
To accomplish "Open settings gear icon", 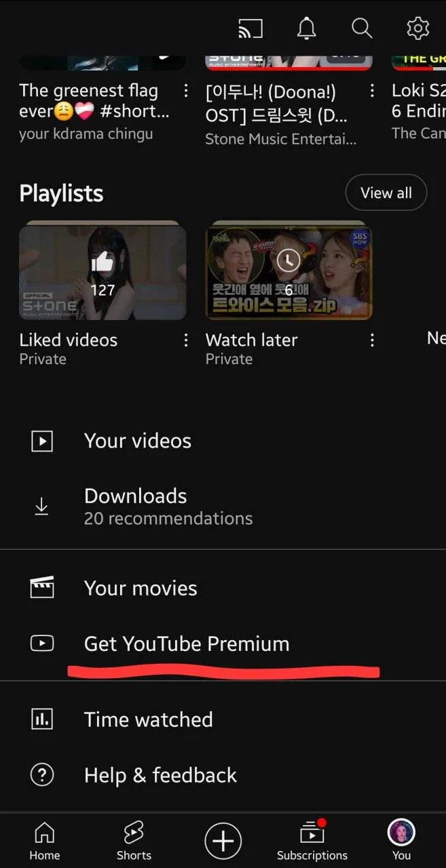I will tap(417, 28).
